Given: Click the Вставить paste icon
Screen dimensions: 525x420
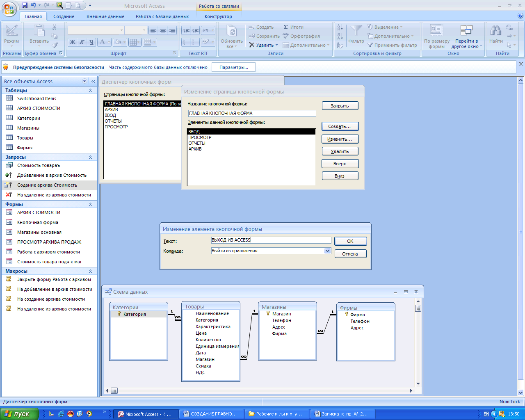Looking at the screenshot, I should pos(39,31).
